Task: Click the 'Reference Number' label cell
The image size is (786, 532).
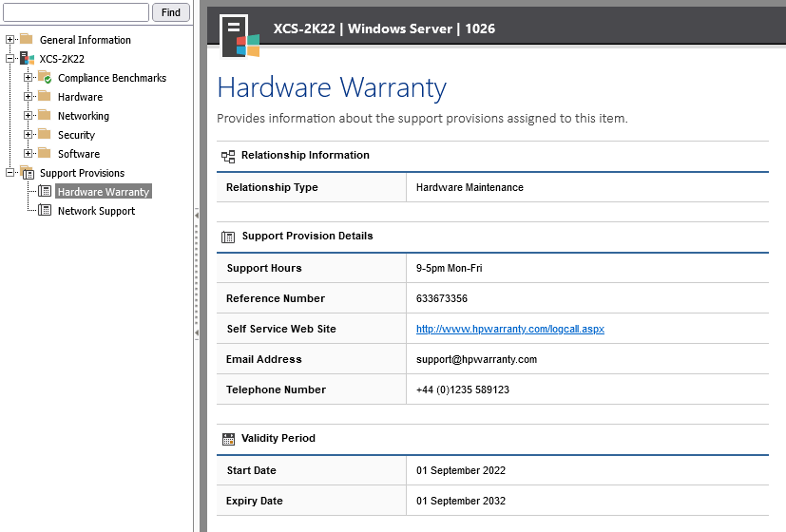Action: [x=312, y=298]
